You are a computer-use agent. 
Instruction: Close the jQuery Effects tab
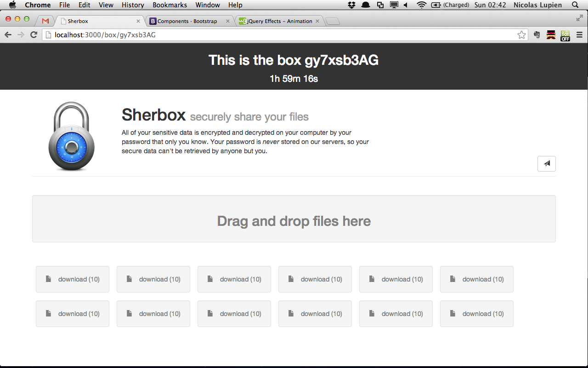317,21
